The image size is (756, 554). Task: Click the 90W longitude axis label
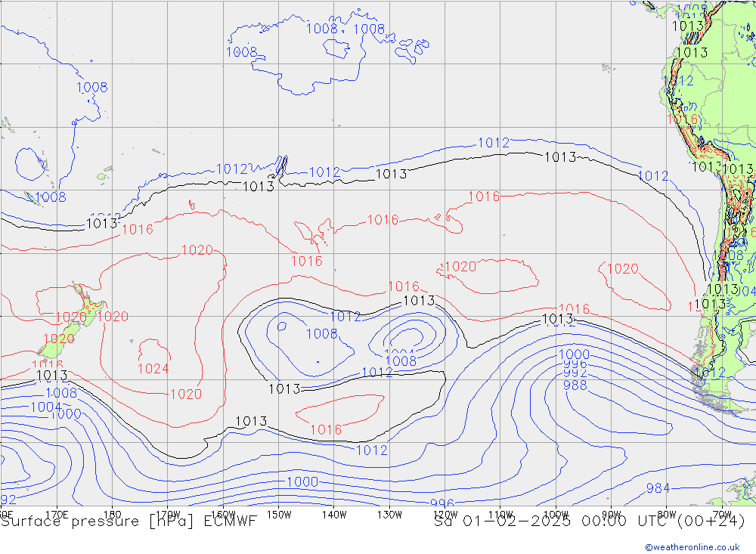[x=611, y=515]
